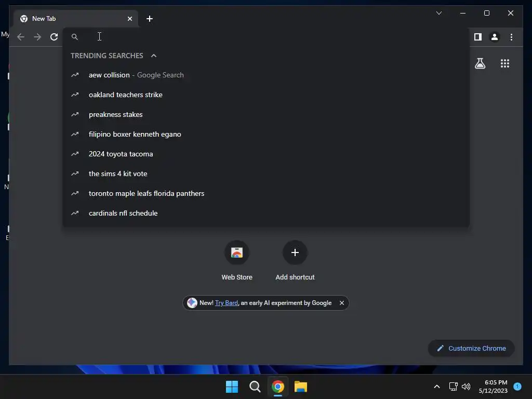Open the profile avatar menu
This screenshot has width=532, height=399.
click(x=495, y=37)
